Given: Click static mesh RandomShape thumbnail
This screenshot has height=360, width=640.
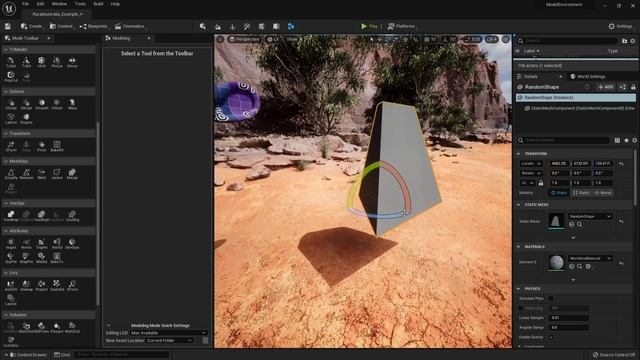Looking at the screenshot, I should pyautogui.click(x=556, y=221).
